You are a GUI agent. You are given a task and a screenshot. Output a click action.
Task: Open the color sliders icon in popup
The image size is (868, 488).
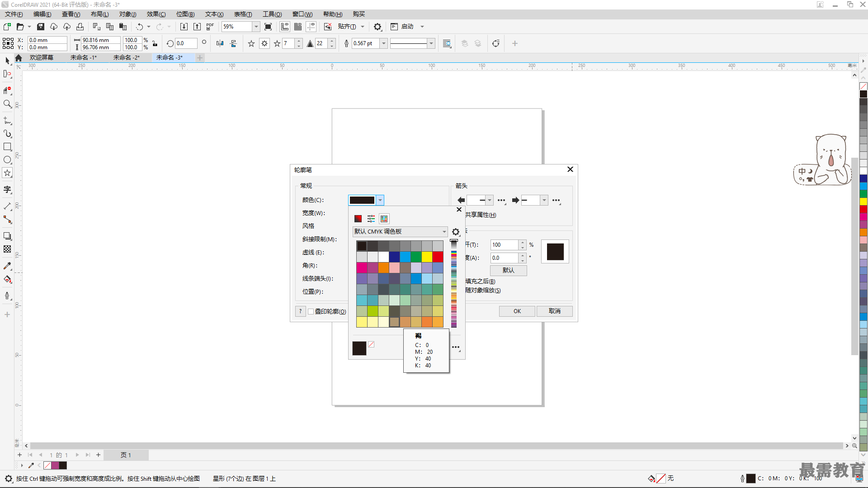click(x=371, y=219)
